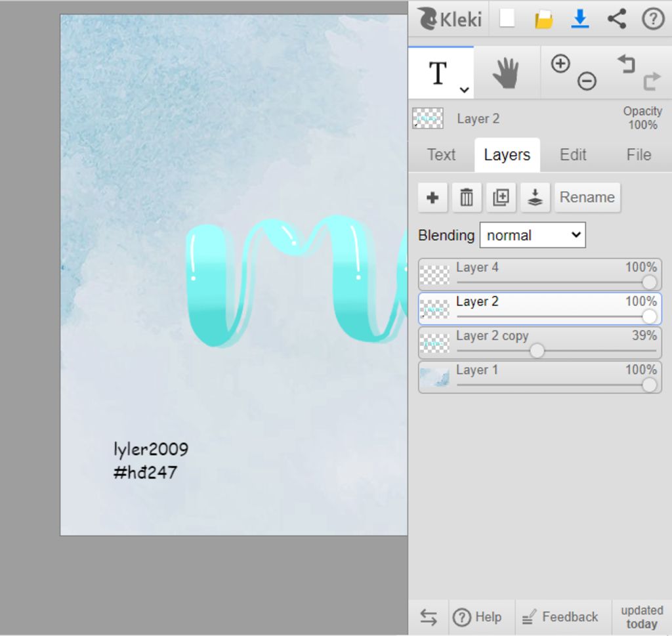Adjust Layer 1 opacity slider
Image resolution: width=672 pixels, height=636 pixels.
(649, 385)
